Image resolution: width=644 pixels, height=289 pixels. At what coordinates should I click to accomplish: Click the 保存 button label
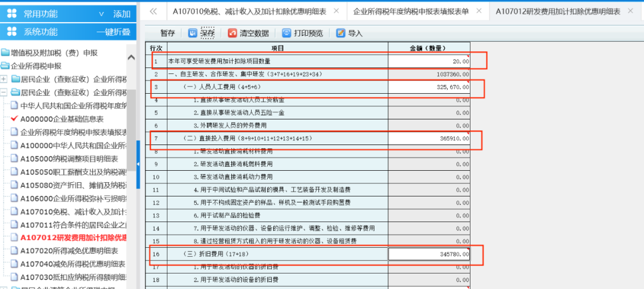pos(208,33)
